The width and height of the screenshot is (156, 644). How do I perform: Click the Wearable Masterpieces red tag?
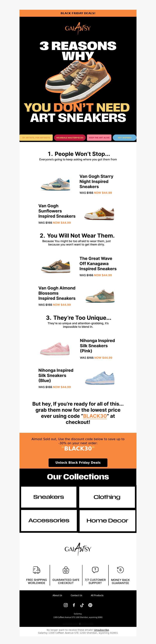tap(70, 138)
